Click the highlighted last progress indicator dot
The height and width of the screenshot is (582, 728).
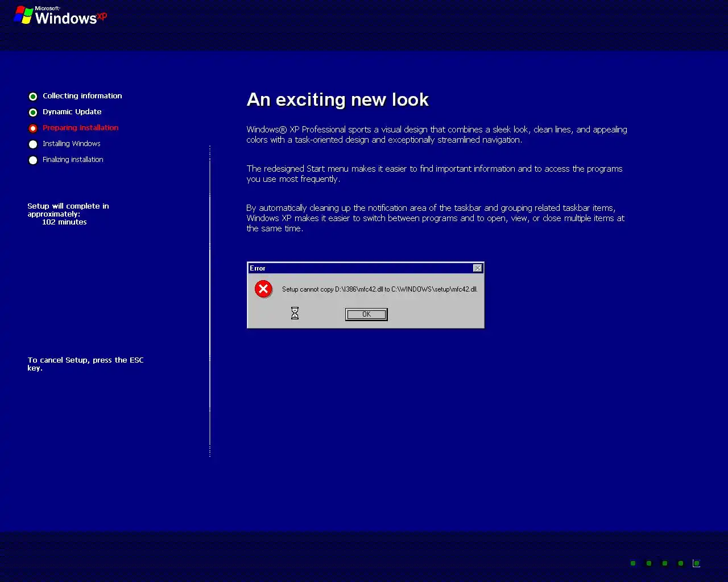click(x=696, y=563)
